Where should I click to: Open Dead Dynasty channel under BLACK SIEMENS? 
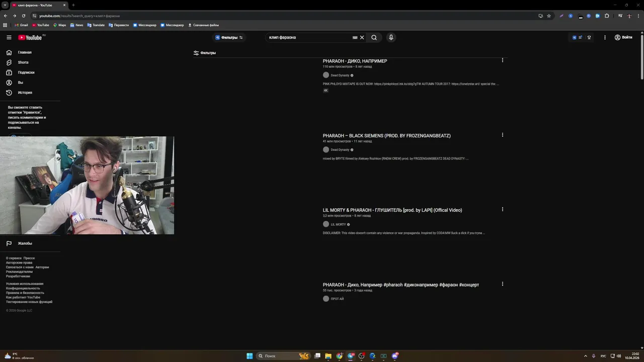340,150
